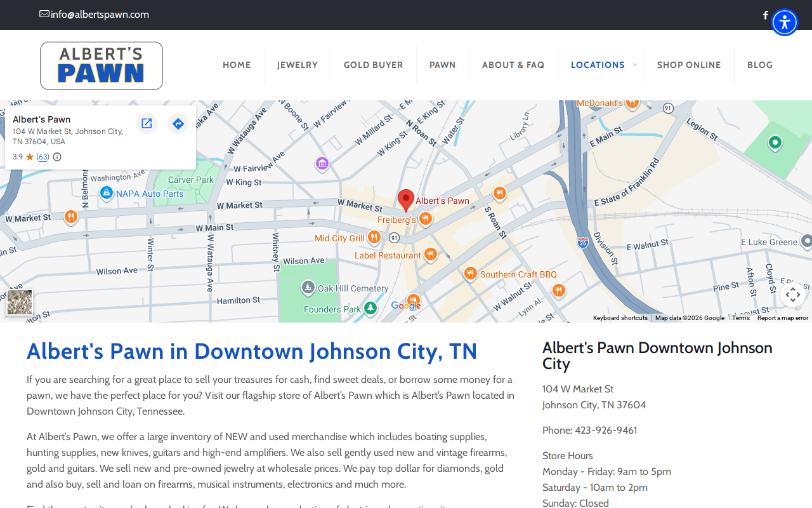This screenshot has height=508, width=812.
Task: Select the Freiberg's restaurant marker
Action: pos(426,219)
